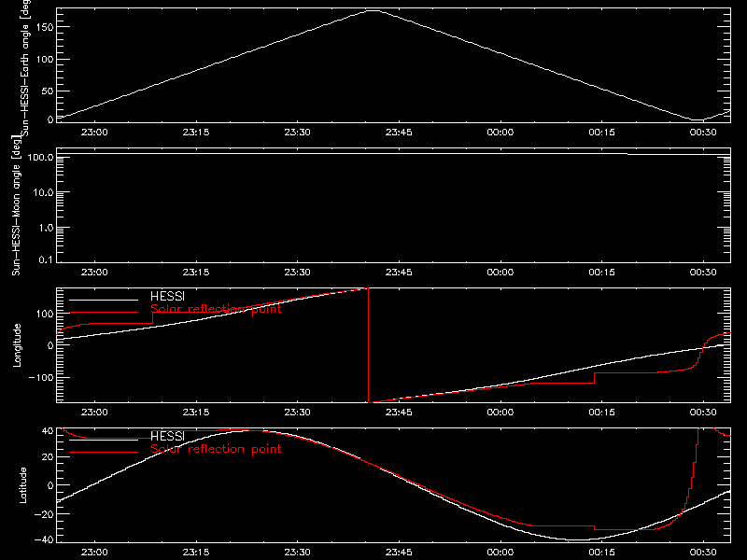
Task: Select the -40 tick on Latitude plot
Action: pos(45,540)
